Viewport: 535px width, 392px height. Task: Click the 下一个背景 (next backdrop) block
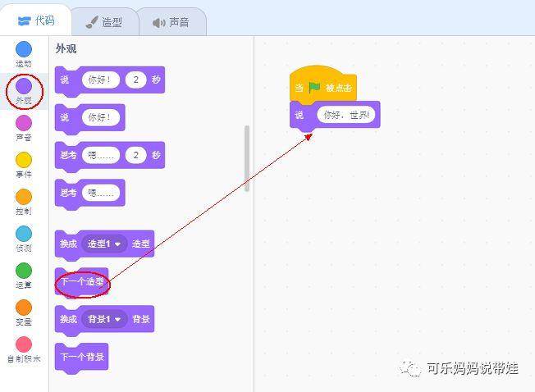(82, 357)
